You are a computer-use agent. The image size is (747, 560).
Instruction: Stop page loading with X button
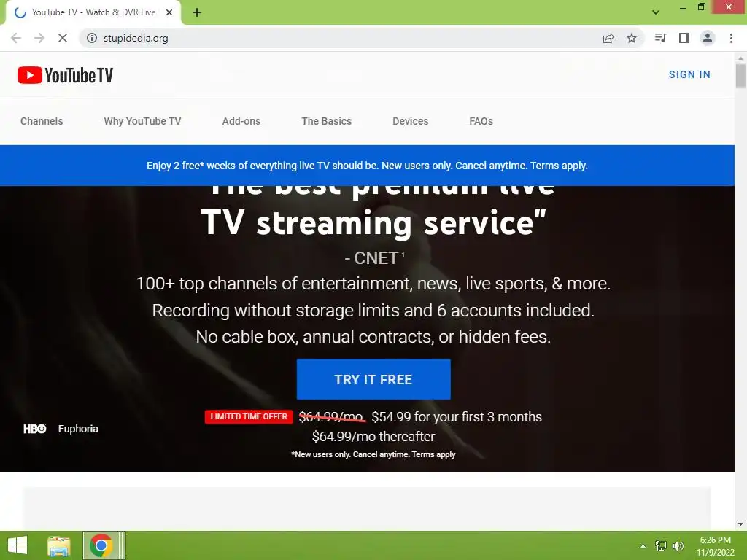click(x=63, y=38)
